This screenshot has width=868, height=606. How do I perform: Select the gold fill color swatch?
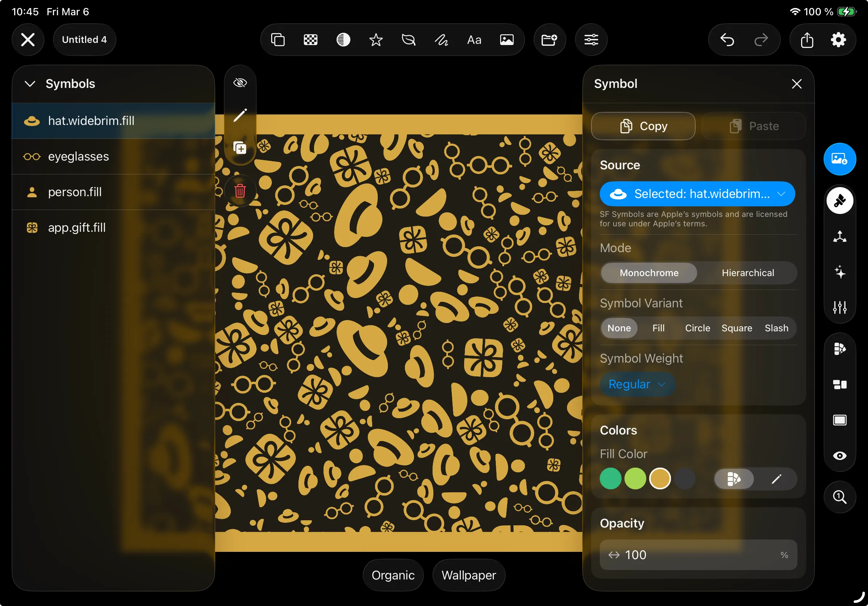tap(660, 478)
